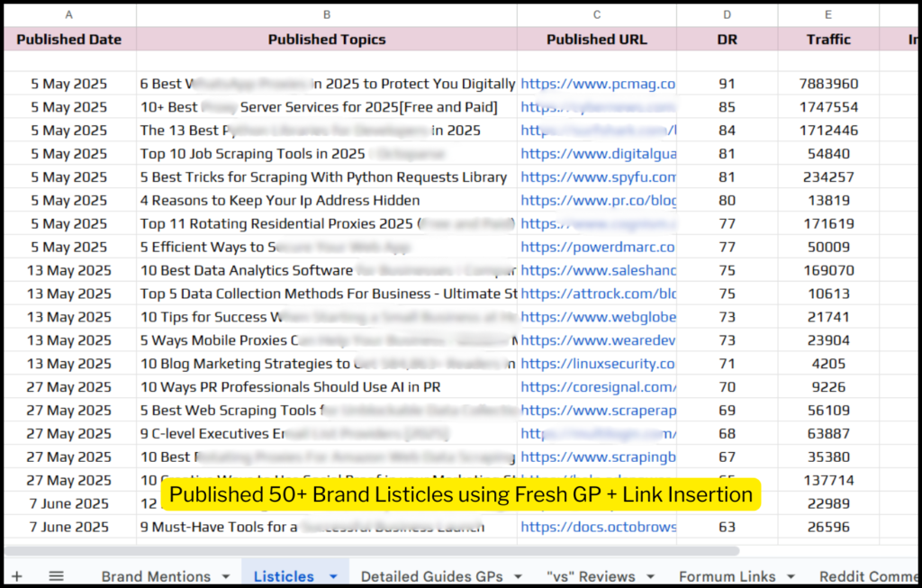Open "vs" Reviews tab dropdown arrow
The width and height of the screenshot is (922, 588).
coord(650,577)
